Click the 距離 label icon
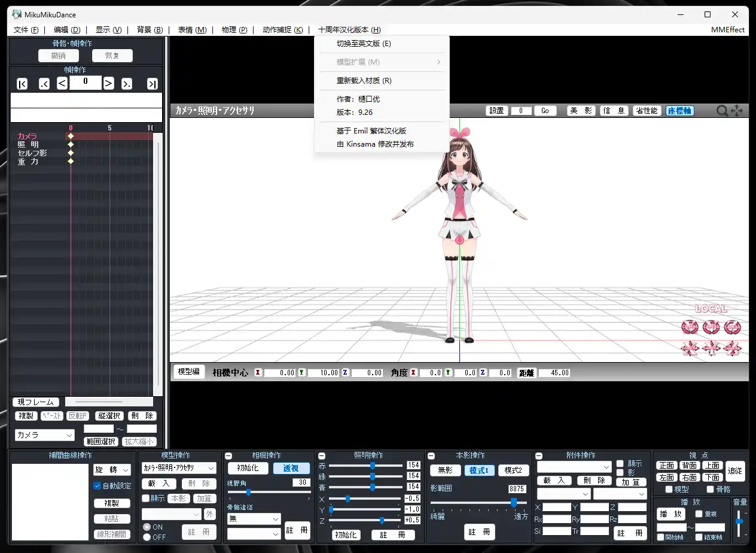This screenshot has width=756, height=553. 527,372
